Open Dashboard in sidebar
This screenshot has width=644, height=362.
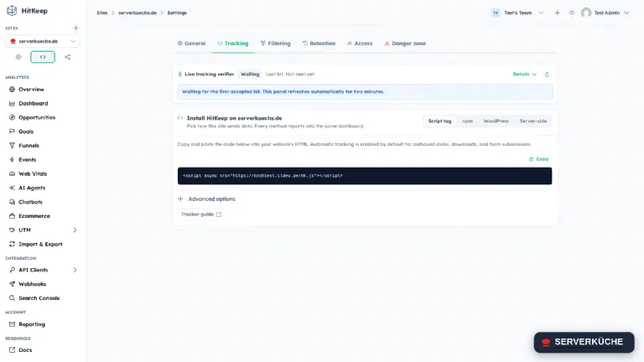[x=33, y=103]
